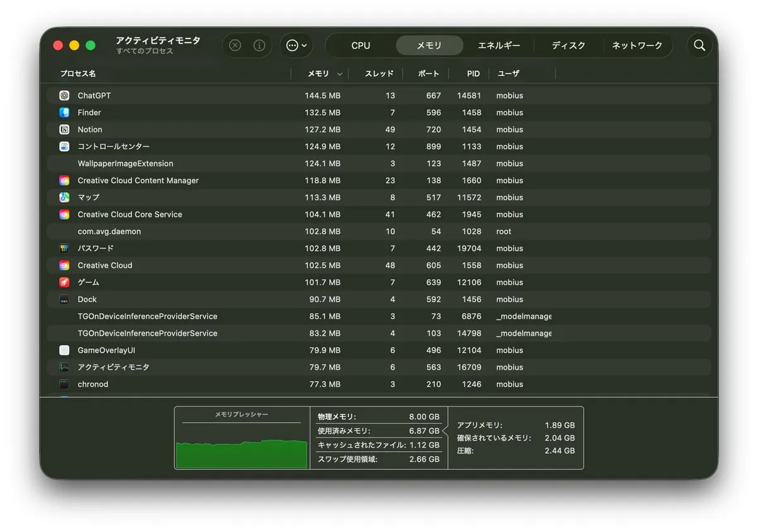Toggle sort order on メモリ column header
Screen dimensions: 758x532
pyautogui.click(x=318, y=74)
